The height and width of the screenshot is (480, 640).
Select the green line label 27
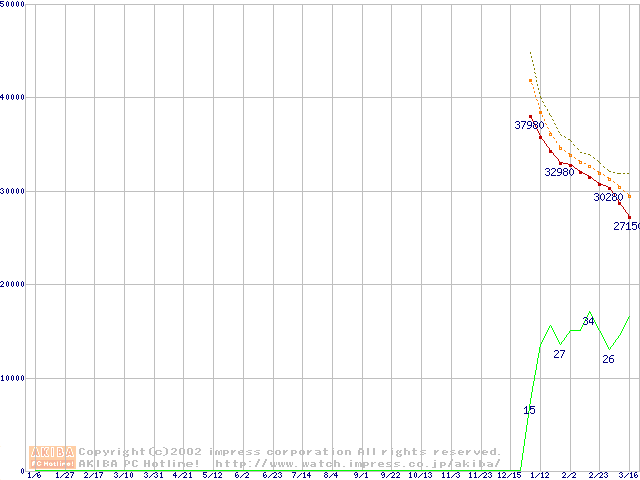[x=559, y=355]
